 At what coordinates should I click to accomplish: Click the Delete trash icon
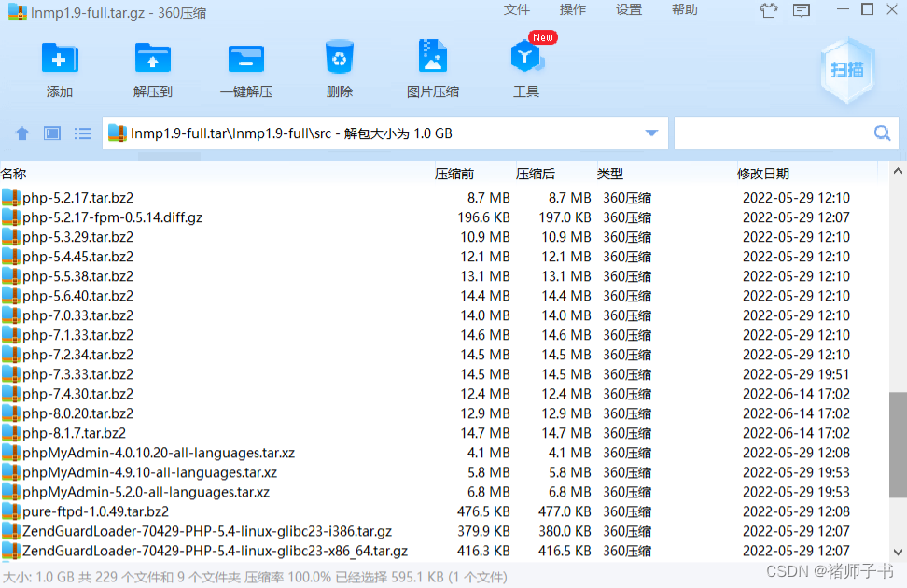(x=340, y=57)
